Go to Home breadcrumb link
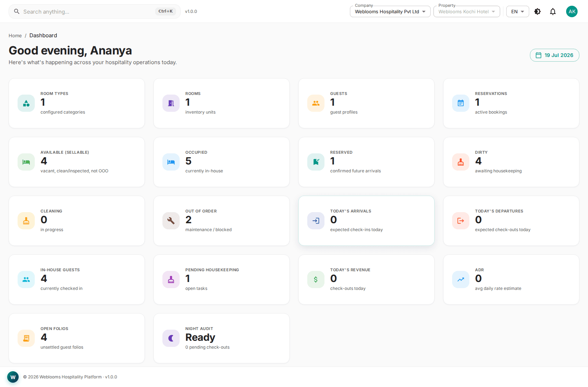 click(x=15, y=35)
